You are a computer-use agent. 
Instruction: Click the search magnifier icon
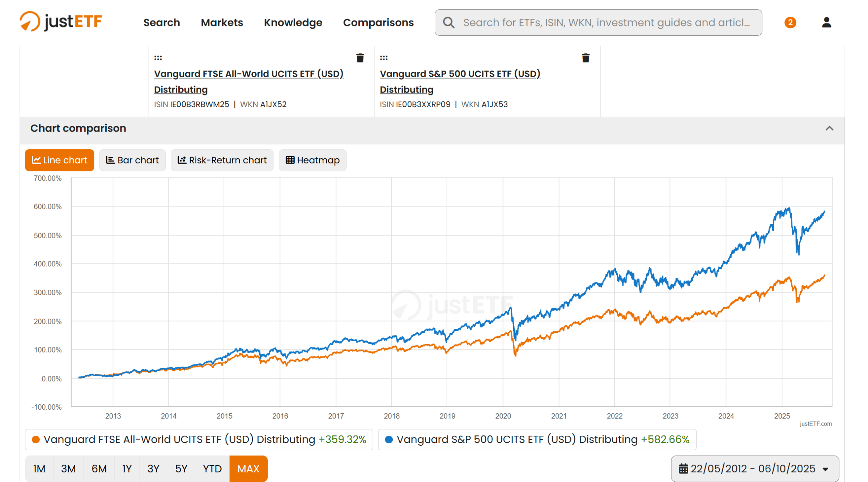pyautogui.click(x=448, y=22)
